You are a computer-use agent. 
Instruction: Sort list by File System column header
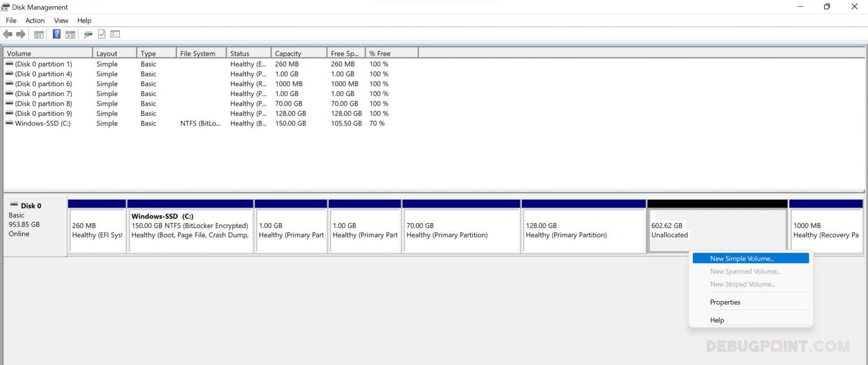(x=198, y=54)
